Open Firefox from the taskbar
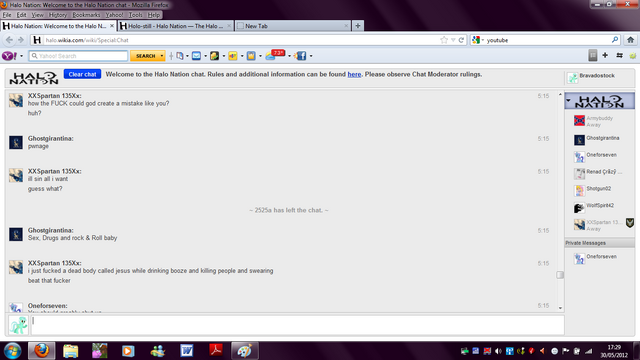This screenshot has height=360, width=640. (x=41, y=351)
